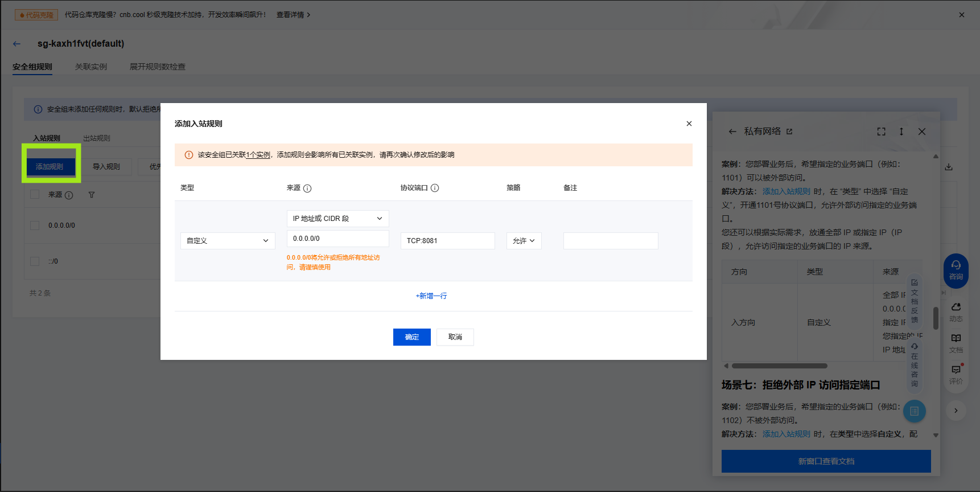Click the up arrow of help panel scrollbar

[x=936, y=156]
